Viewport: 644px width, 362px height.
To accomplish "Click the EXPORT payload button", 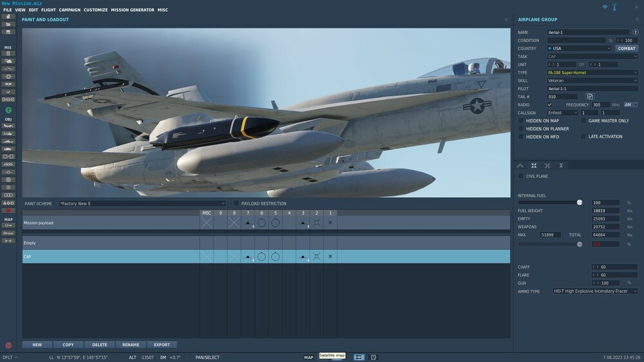I will point(162,345).
